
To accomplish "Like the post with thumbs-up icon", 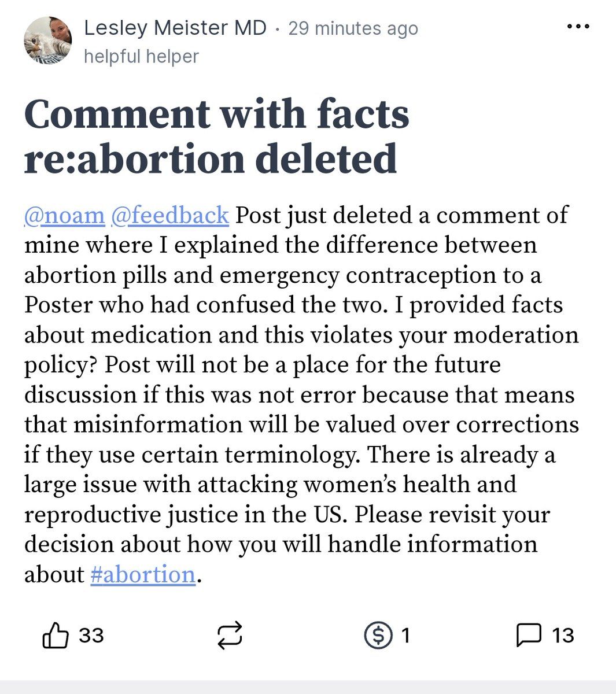I will coord(56,636).
